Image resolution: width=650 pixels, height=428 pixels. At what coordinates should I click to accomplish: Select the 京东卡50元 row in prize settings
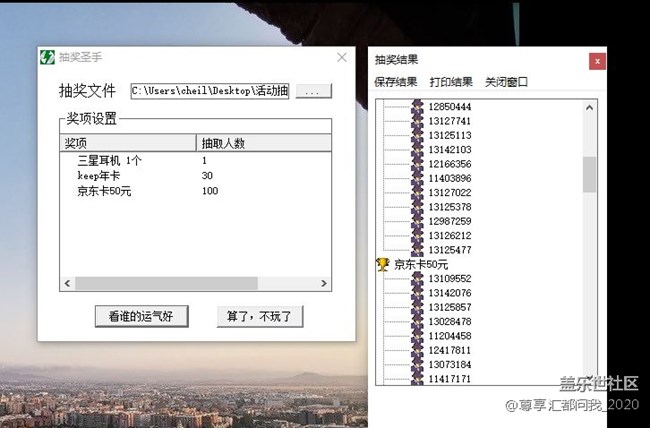tap(195, 191)
